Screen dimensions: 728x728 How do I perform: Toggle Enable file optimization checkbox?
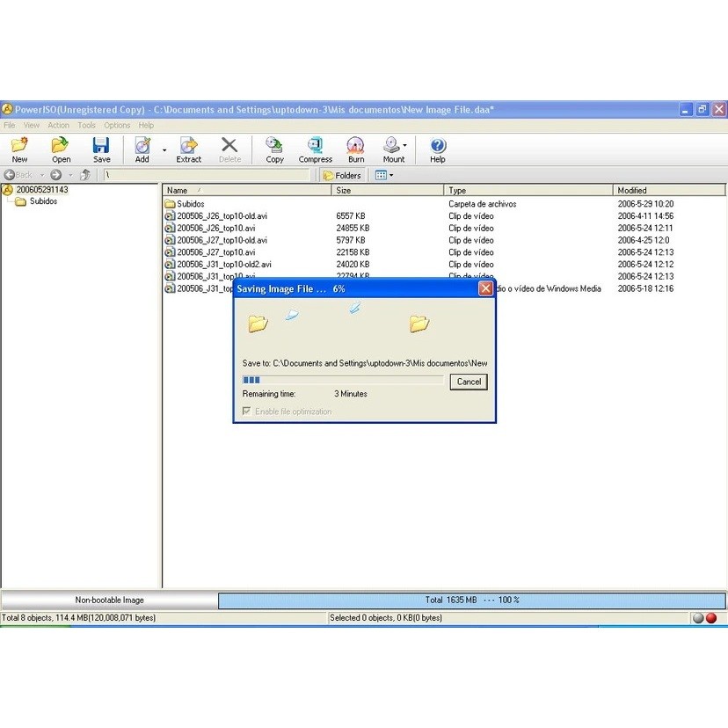pyautogui.click(x=247, y=411)
